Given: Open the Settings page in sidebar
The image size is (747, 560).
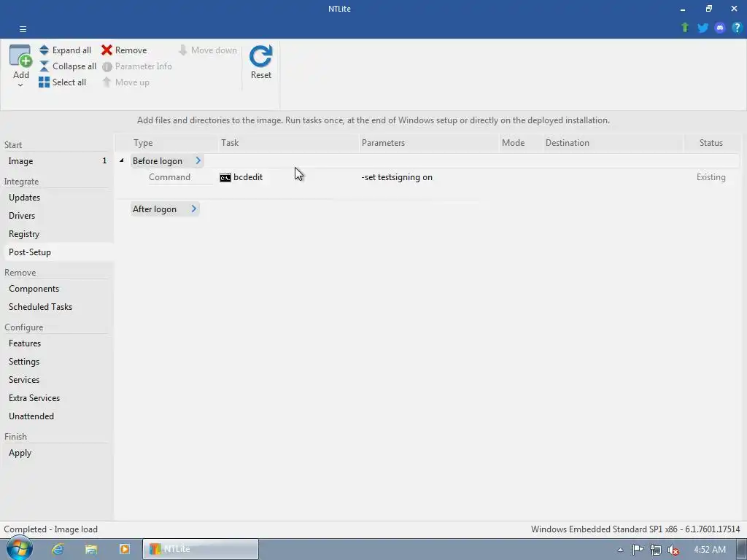Looking at the screenshot, I should 57,362.
